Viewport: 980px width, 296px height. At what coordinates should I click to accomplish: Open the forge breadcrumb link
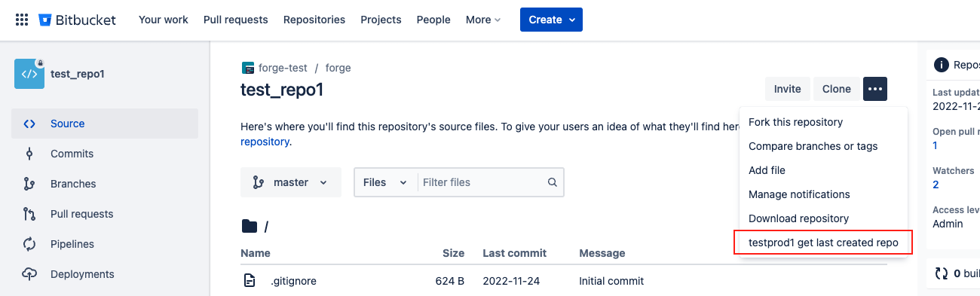[338, 68]
